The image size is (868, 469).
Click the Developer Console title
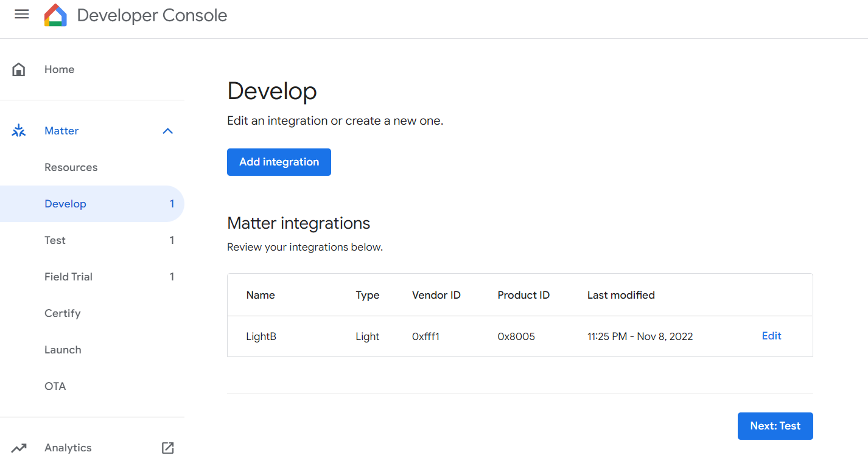point(152,15)
